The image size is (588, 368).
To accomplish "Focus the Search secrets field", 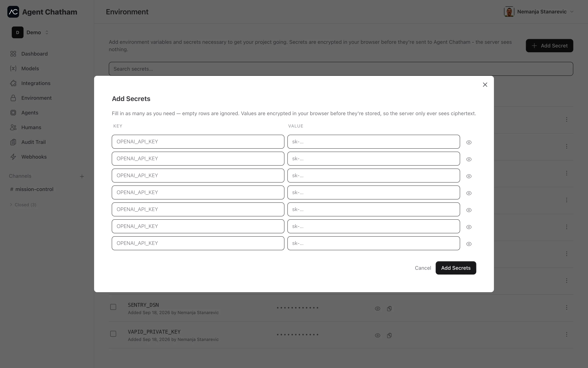I will [341, 69].
